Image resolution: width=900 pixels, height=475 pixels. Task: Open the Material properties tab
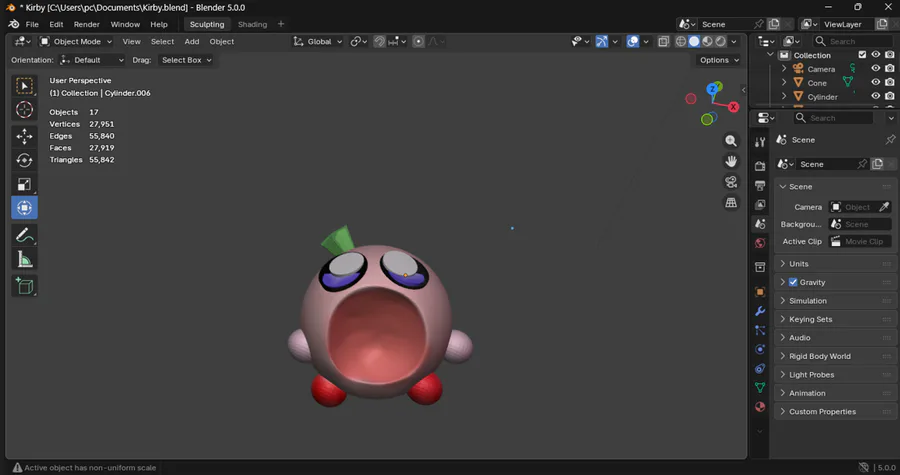760,407
